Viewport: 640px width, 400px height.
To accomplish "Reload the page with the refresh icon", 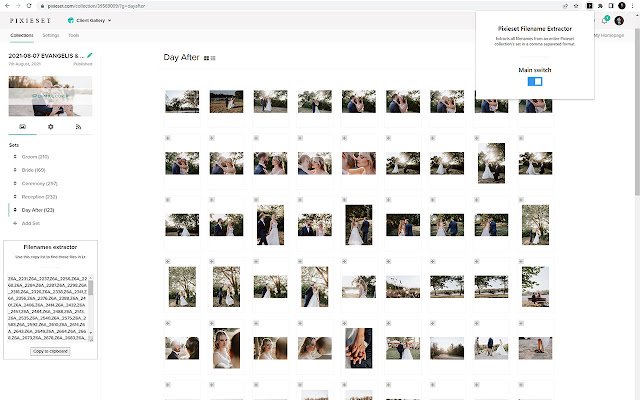I will click(29, 6).
